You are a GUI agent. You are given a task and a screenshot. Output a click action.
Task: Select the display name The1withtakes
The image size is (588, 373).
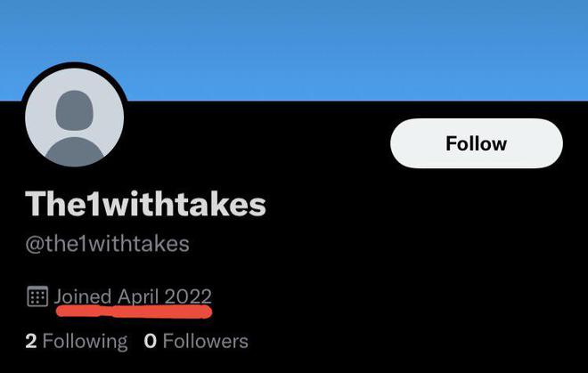[145, 204]
